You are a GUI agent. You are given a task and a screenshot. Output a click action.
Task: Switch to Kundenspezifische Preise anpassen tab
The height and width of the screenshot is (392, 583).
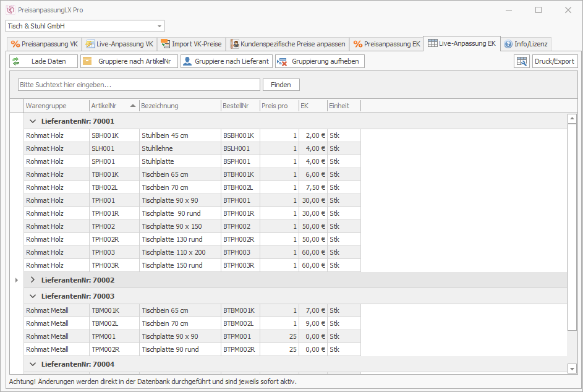287,44
